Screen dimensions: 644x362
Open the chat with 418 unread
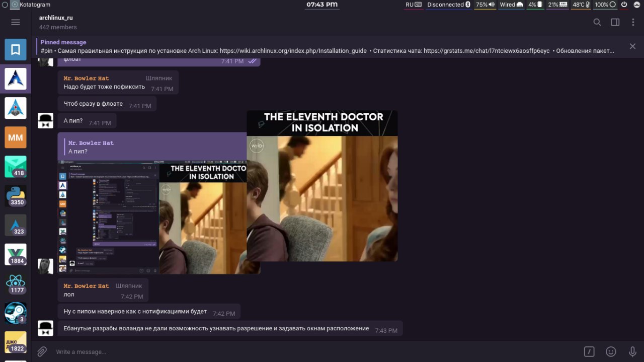point(16,167)
